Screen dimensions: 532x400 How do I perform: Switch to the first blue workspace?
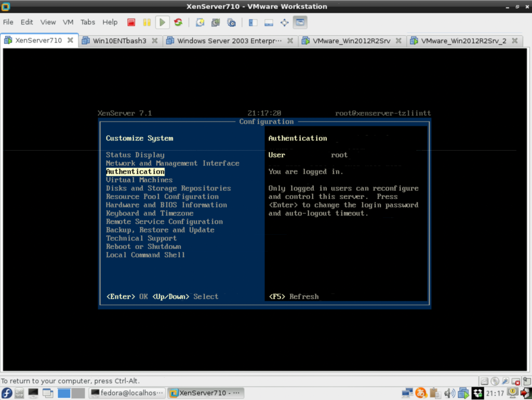tap(64, 393)
